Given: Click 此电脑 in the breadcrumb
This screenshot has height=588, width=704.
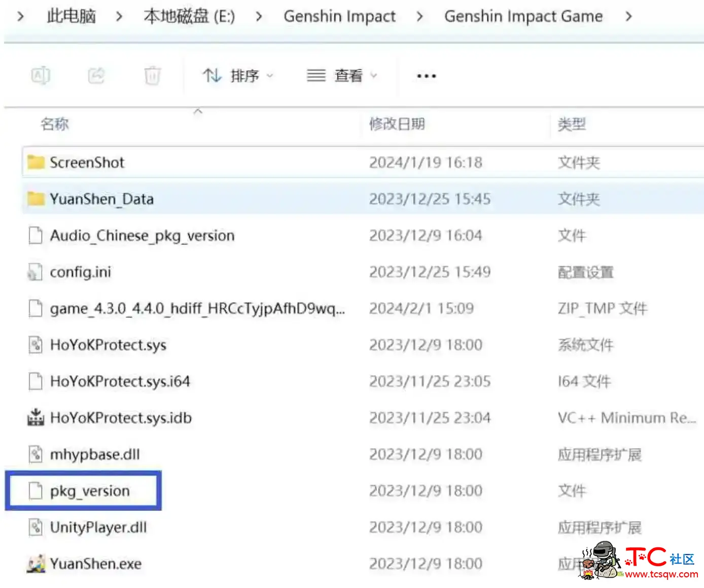Looking at the screenshot, I should coord(71,16).
